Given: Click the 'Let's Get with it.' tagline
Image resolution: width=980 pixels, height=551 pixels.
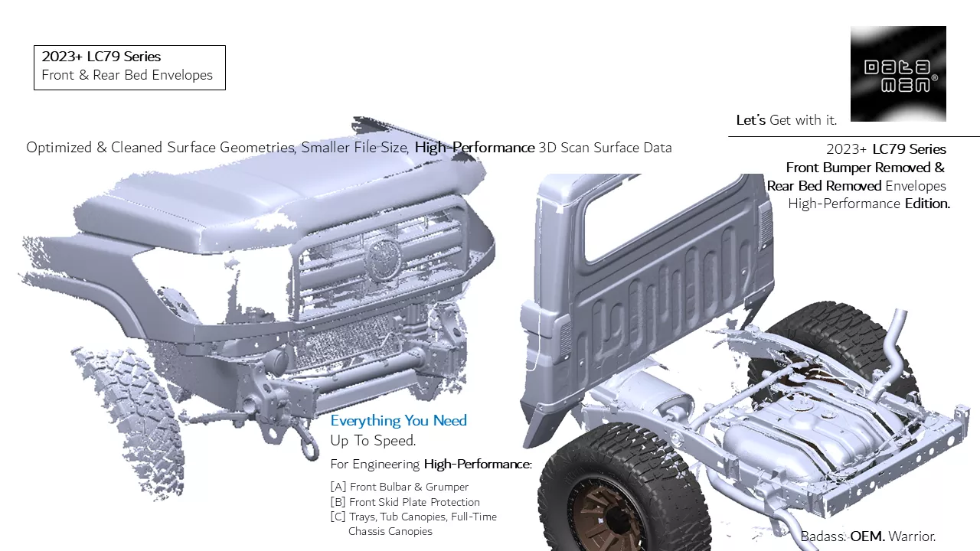Looking at the screenshot, I should (786, 120).
